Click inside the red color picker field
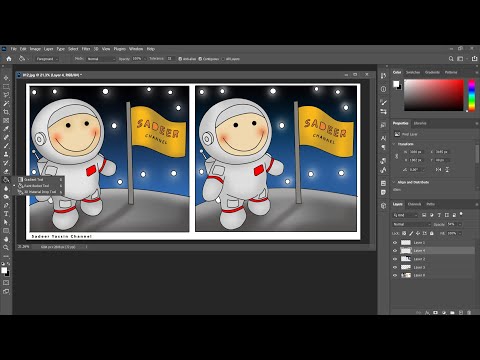The width and height of the screenshot is (480, 360). pyautogui.click(x=434, y=95)
